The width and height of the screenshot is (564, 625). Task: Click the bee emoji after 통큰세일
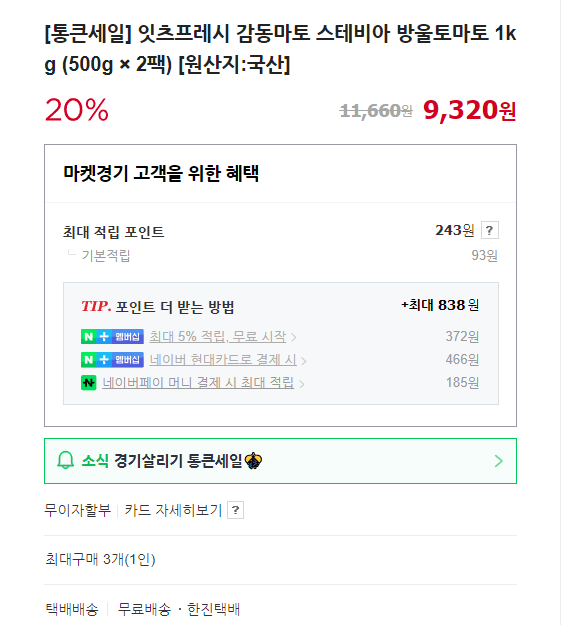point(253,461)
